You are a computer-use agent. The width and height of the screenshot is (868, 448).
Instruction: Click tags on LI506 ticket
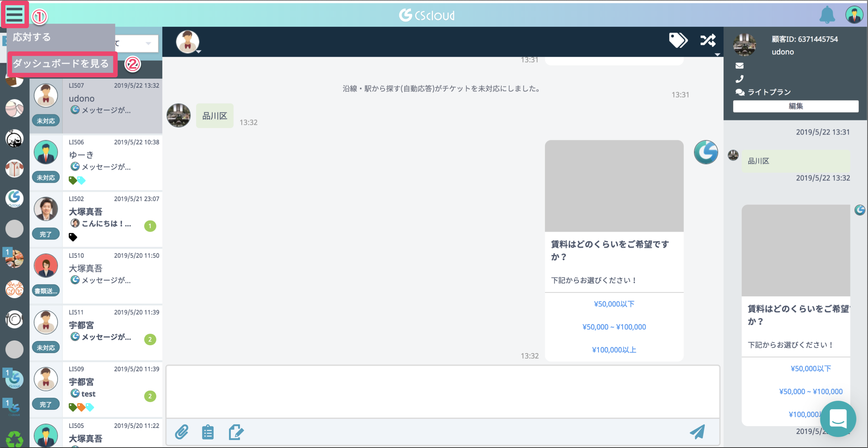[77, 180]
